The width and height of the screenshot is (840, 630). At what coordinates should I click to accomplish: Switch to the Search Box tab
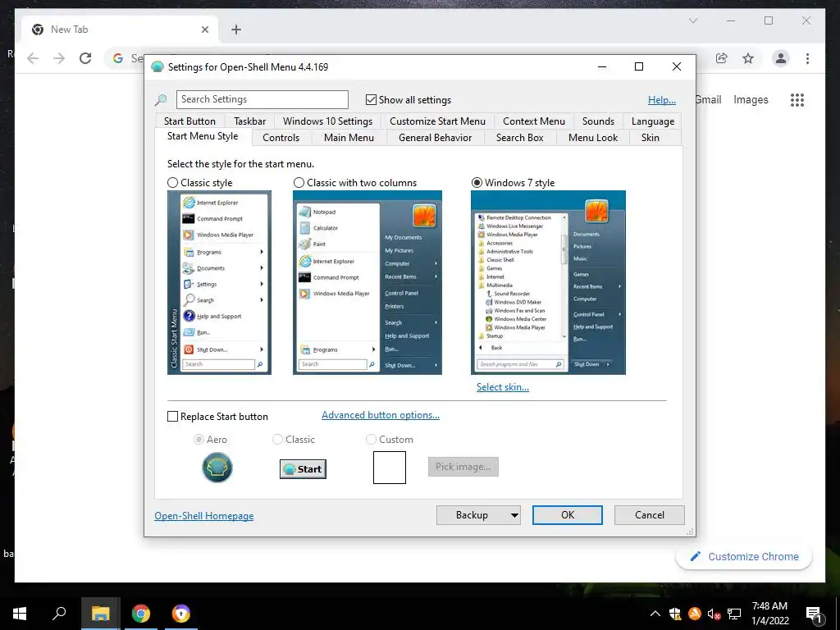(519, 138)
